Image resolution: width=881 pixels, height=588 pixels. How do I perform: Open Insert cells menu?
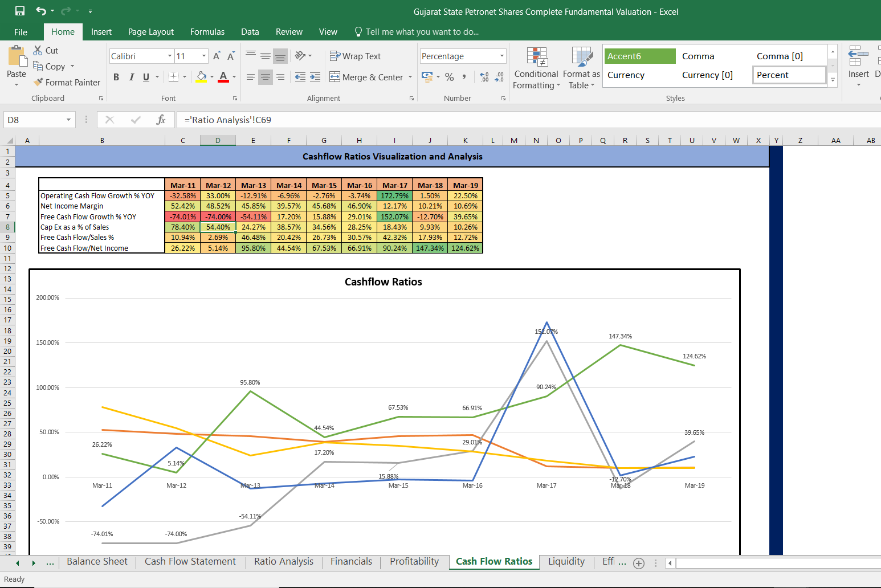(858, 67)
